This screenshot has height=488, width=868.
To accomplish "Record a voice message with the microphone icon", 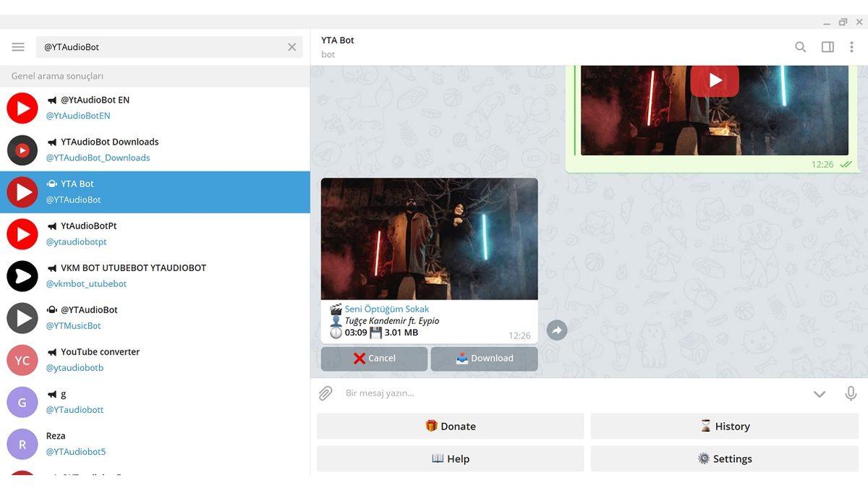I will [851, 393].
